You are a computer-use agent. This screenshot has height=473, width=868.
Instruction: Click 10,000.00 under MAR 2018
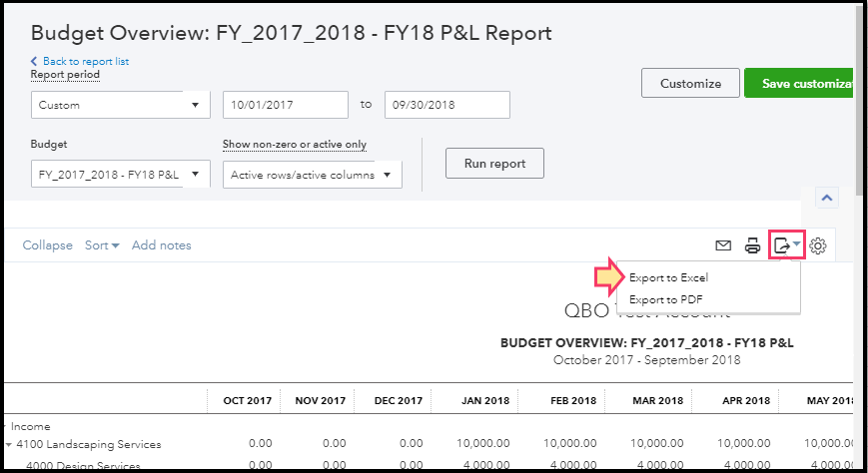click(657, 443)
